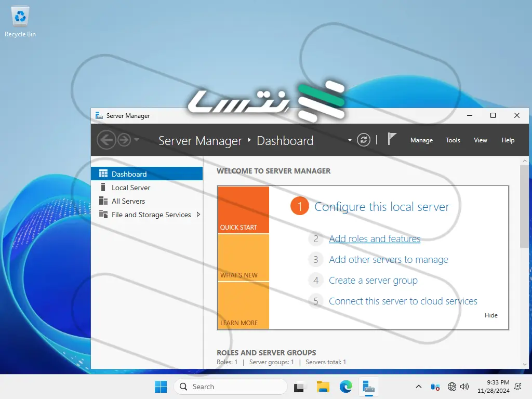Image resolution: width=532 pixels, height=399 pixels.
Task: Click Server Manager taskbar icon
Action: tap(369, 387)
